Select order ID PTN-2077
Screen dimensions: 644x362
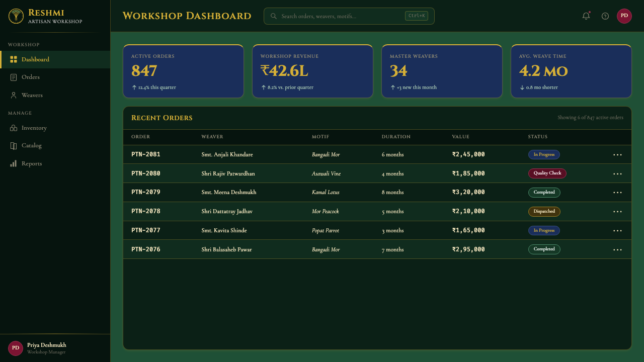[x=146, y=230]
